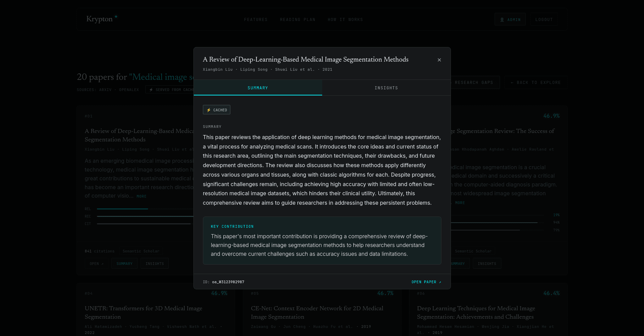Click the REC bar on card #01
The image size is (644, 336).
[145, 216]
